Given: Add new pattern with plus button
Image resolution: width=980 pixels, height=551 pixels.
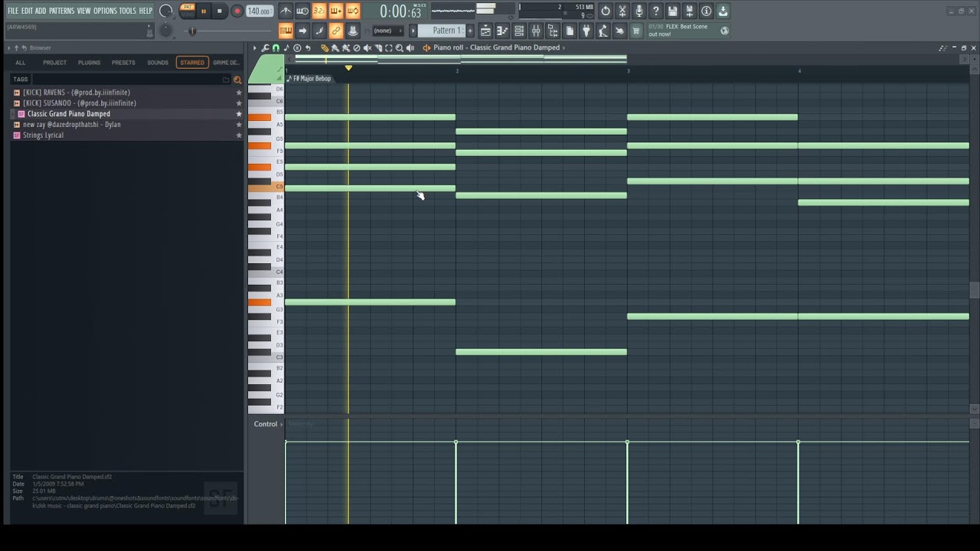Looking at the screenshot, I should point(470,31).
